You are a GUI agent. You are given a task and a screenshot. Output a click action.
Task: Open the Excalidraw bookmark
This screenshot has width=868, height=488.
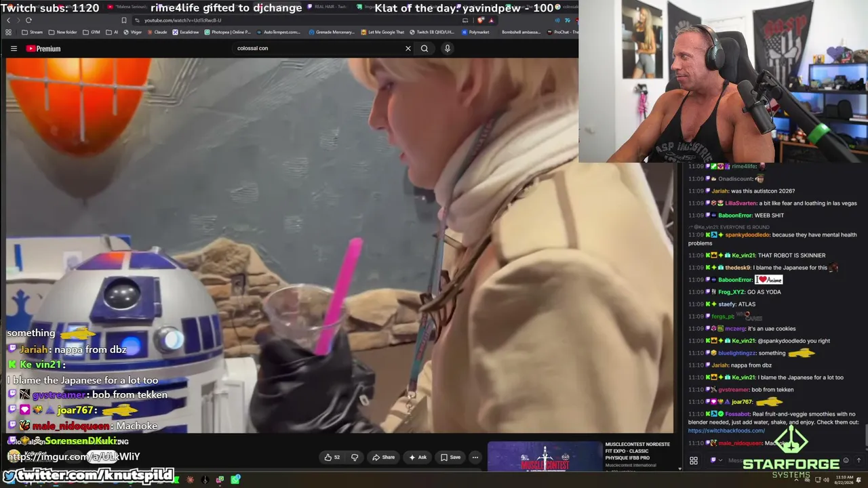click(x=186, y=32)
